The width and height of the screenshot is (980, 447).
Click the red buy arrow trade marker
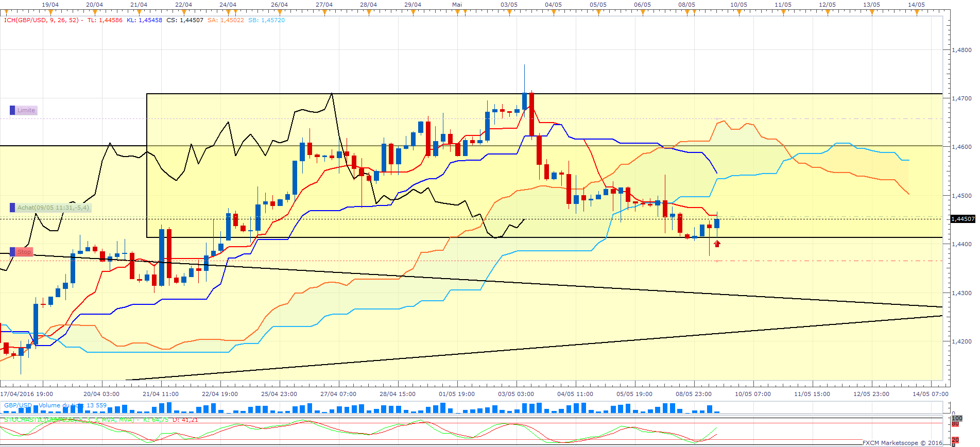pos(717,244)
